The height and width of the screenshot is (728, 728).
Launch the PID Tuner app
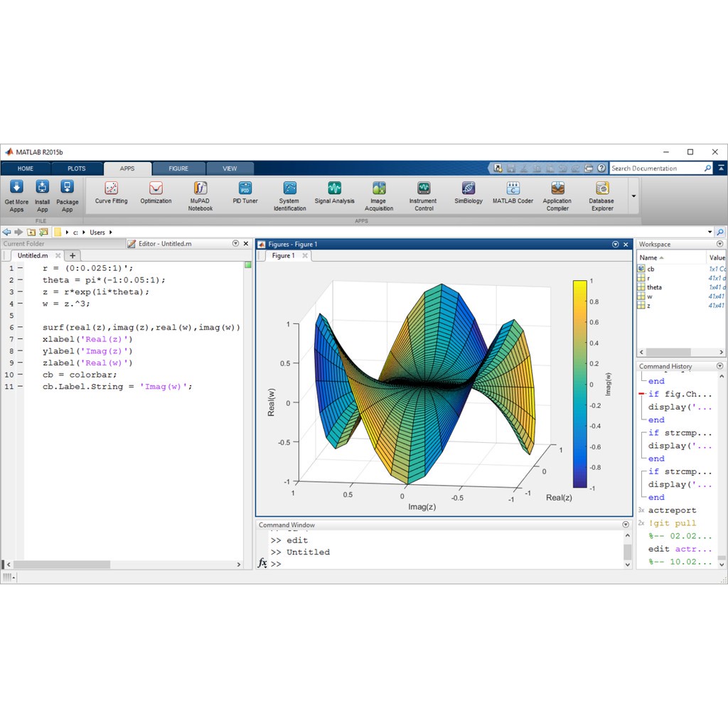(x=245, y=189)
